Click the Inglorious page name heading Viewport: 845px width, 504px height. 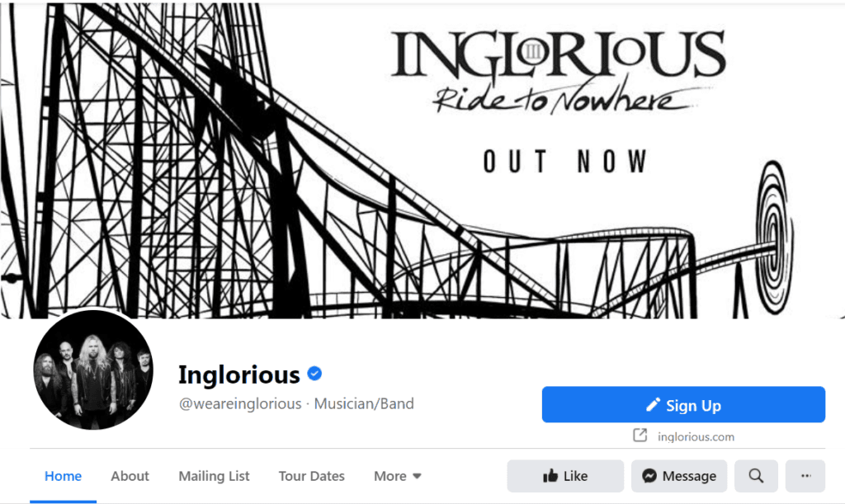click(239, 374)
